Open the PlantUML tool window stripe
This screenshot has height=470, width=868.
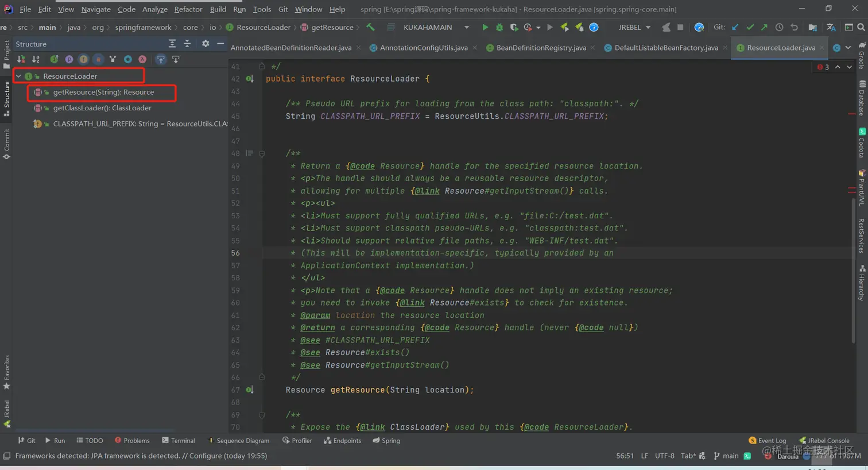pos(862,187)
